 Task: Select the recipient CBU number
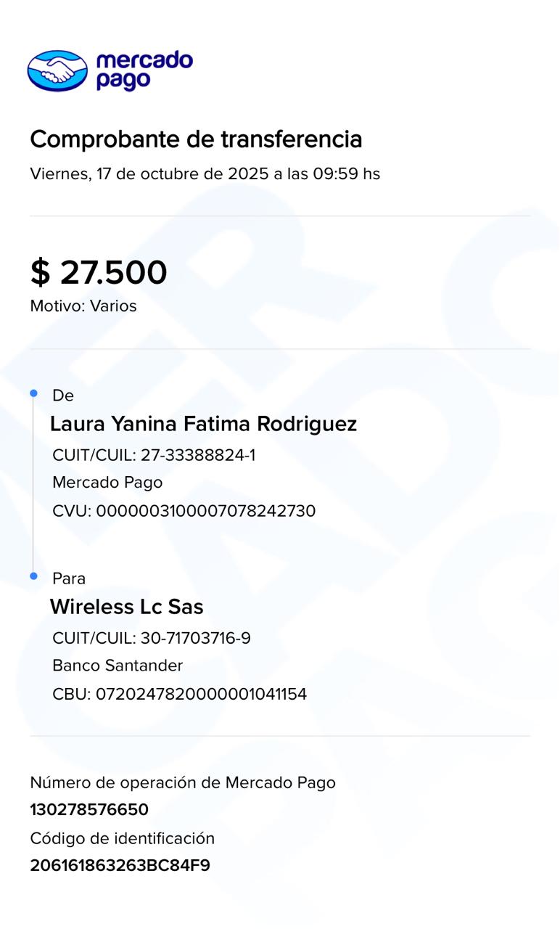click(180, 695)
